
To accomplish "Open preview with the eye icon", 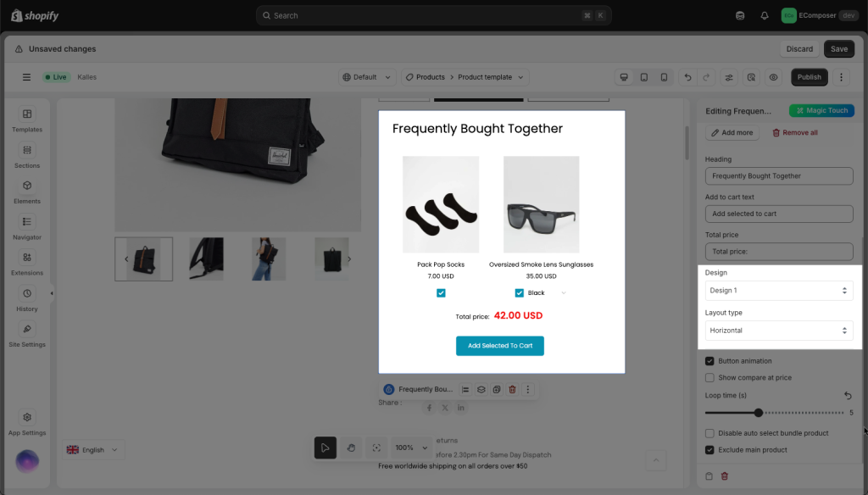I will tap(773, 77).
